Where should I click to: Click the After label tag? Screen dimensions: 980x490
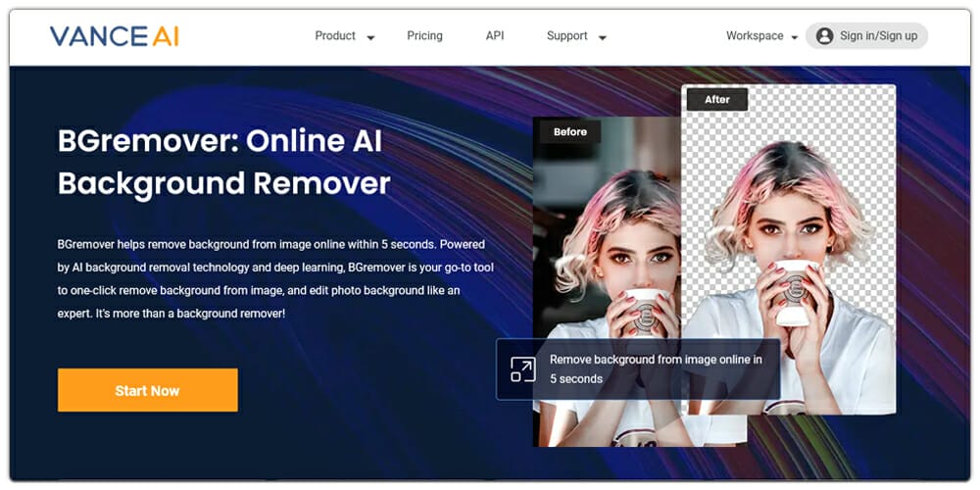pos(717,99)
